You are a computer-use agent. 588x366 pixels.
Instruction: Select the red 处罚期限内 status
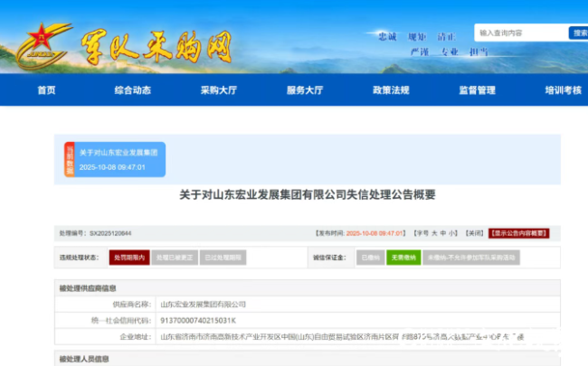(129, 258)
